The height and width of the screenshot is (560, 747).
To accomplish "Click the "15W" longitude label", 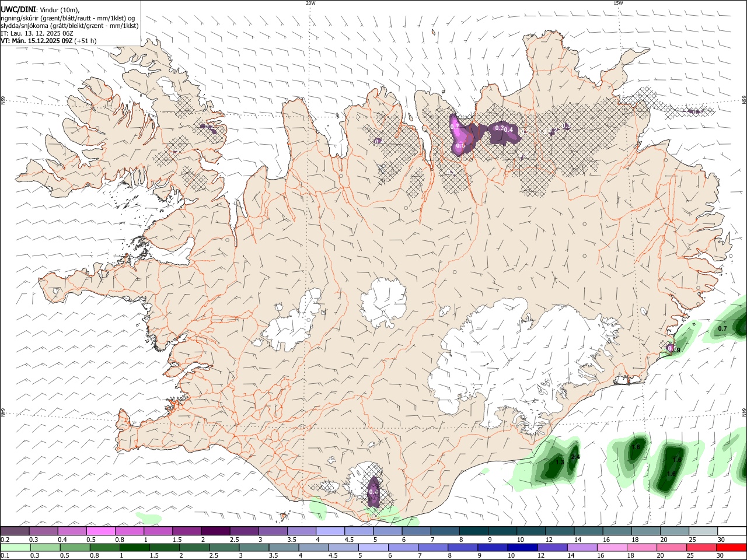I will pyautogui.click(x=618, y=3).
